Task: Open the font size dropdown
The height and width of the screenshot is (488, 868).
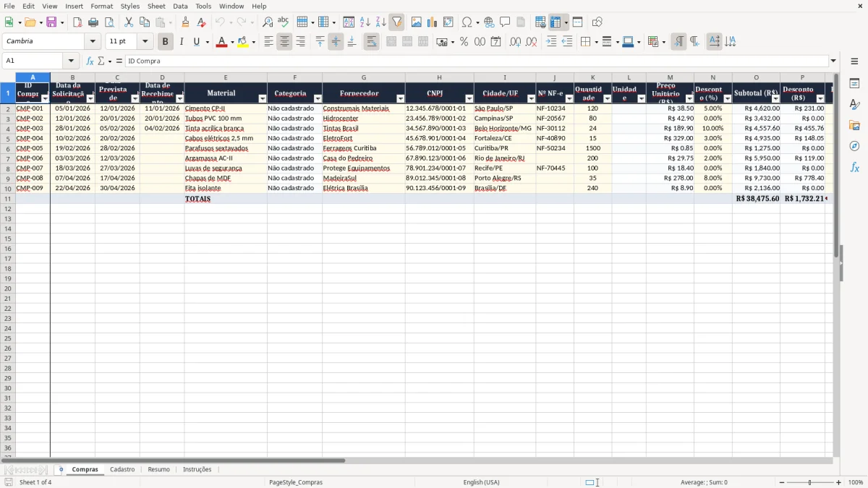Action: tap(145, 42)
